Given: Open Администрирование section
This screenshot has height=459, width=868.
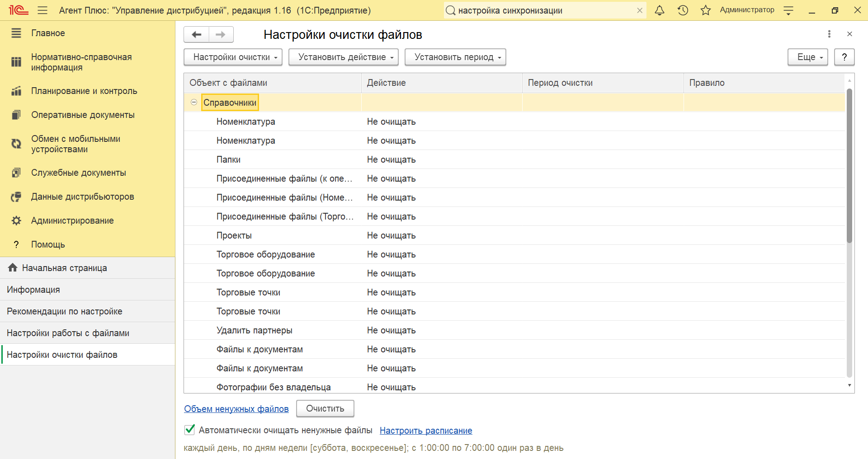Looking at the screenshot, I should (72, 220).
